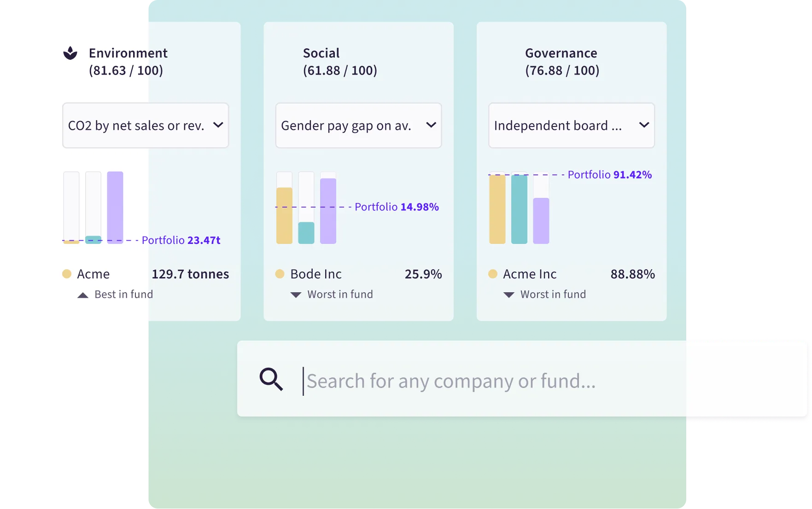Click the leaf icon next to Environment
Screen dimensions: 812x509
(x=70, y=53)
